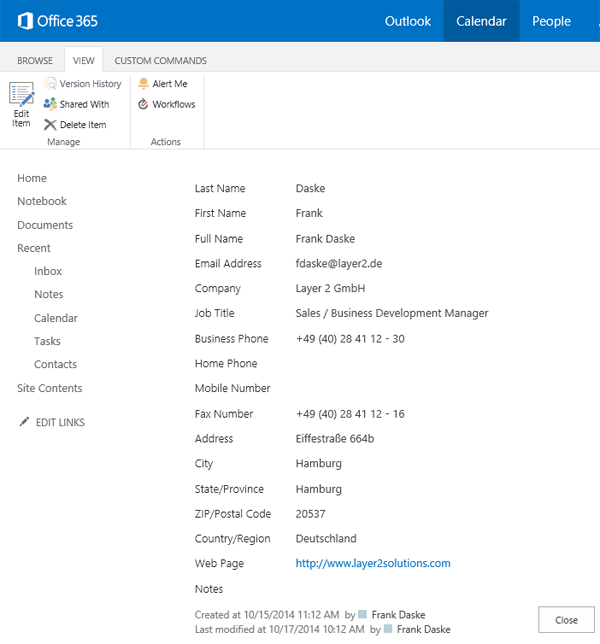600x644 pixels.
Task: Go to Outlook in the top bar
Action: pyautogui.click(x=408, y=21)
